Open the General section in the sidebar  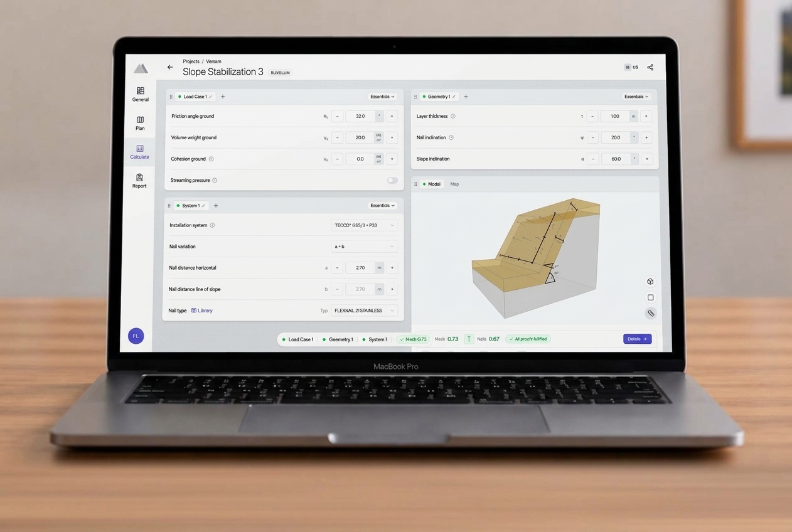pyautogui.click(x=141, y=94)
